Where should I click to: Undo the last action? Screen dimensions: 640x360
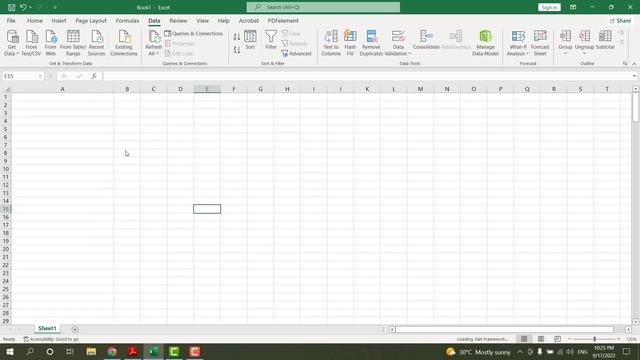[23, 7]
